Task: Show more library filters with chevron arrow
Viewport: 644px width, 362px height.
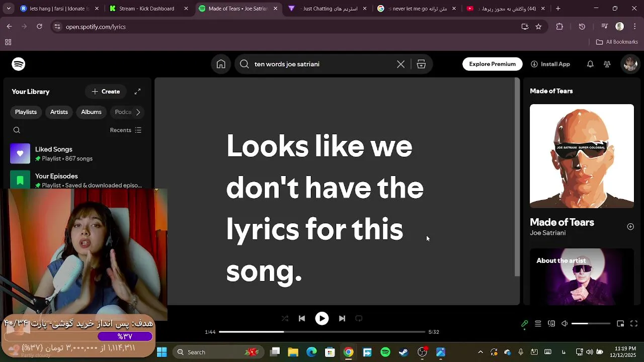Action: point(138,112)
